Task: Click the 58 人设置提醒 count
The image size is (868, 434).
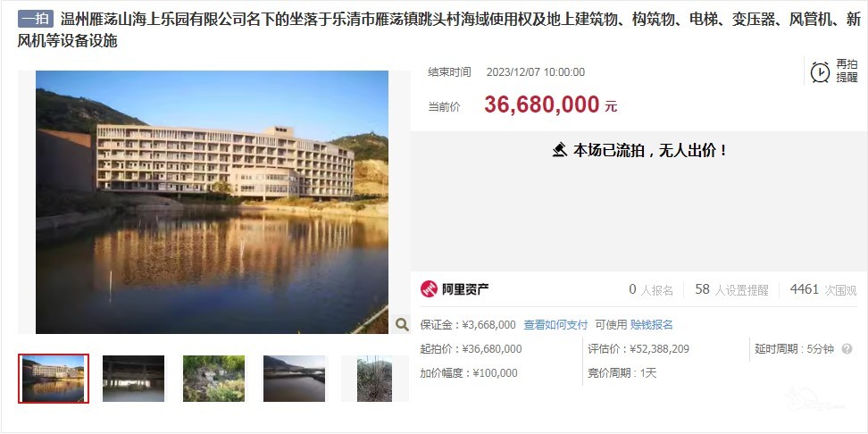Action: 731,289
